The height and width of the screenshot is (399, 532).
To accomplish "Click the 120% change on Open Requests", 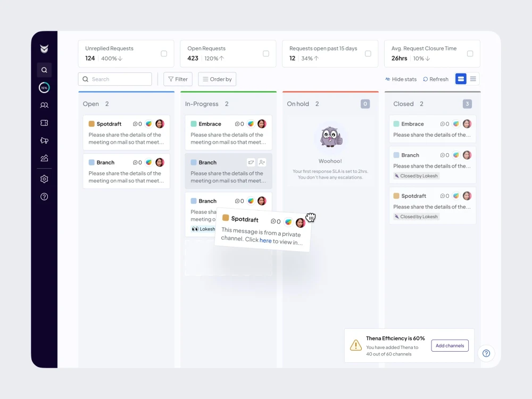I will pyautogui.click(x=214, y=59).
